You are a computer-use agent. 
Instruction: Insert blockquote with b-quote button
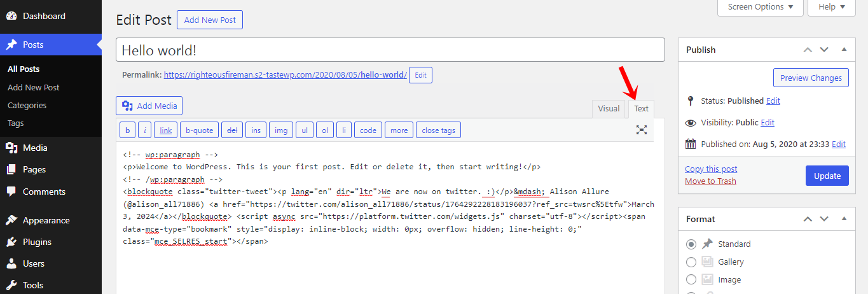(200, 130)
